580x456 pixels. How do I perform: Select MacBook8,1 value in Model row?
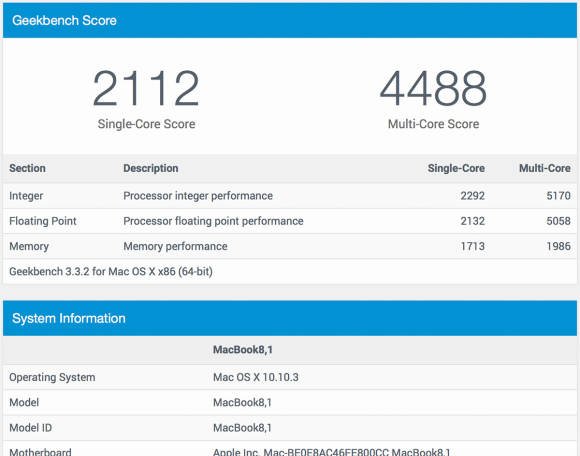(x=242, y=403)
